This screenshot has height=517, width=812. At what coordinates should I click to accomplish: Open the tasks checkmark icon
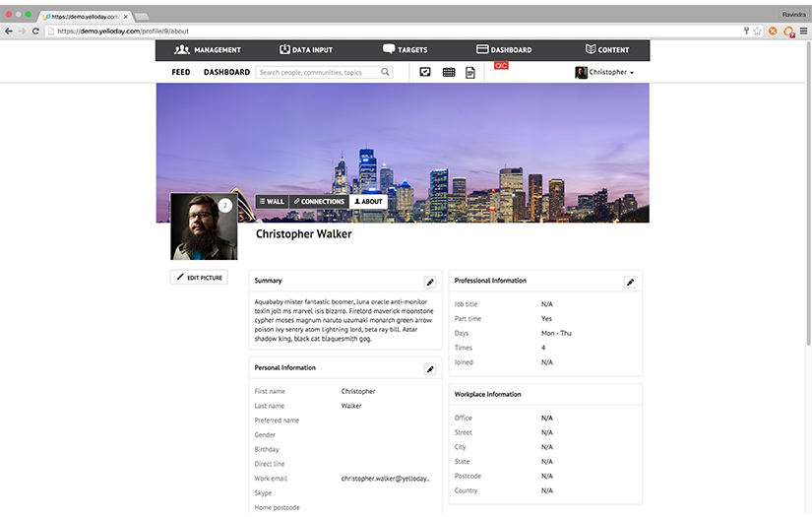point(425,72)
